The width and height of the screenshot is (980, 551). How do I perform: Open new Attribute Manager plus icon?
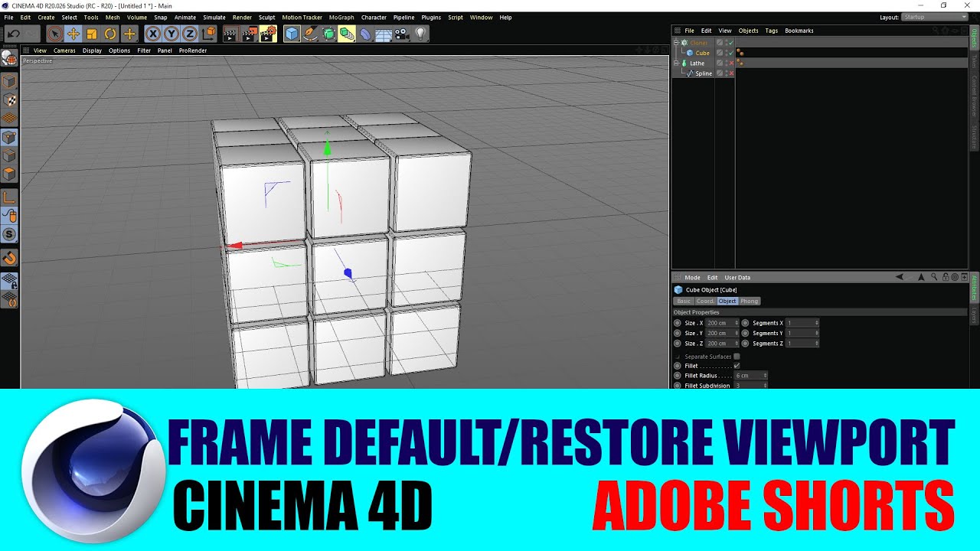pos(964,277)
